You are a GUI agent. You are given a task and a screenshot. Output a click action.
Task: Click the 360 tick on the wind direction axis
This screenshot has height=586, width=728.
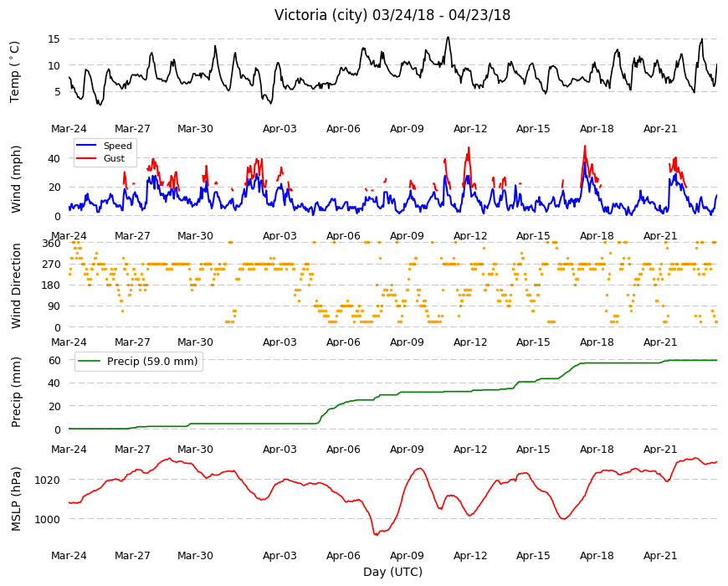pyautogui.click(x=52, y=244)
